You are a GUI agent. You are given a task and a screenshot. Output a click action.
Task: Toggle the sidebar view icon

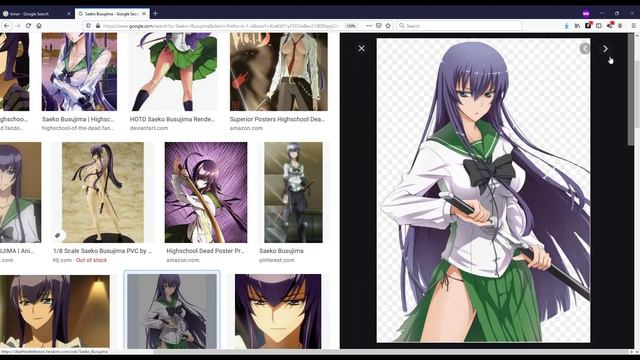(x=599, y=26)
